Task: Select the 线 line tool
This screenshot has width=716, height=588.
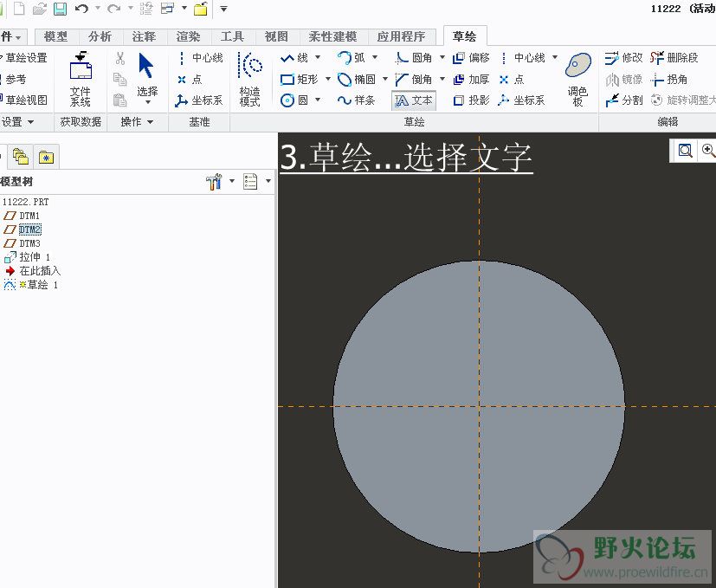Action: pos(294,57)
